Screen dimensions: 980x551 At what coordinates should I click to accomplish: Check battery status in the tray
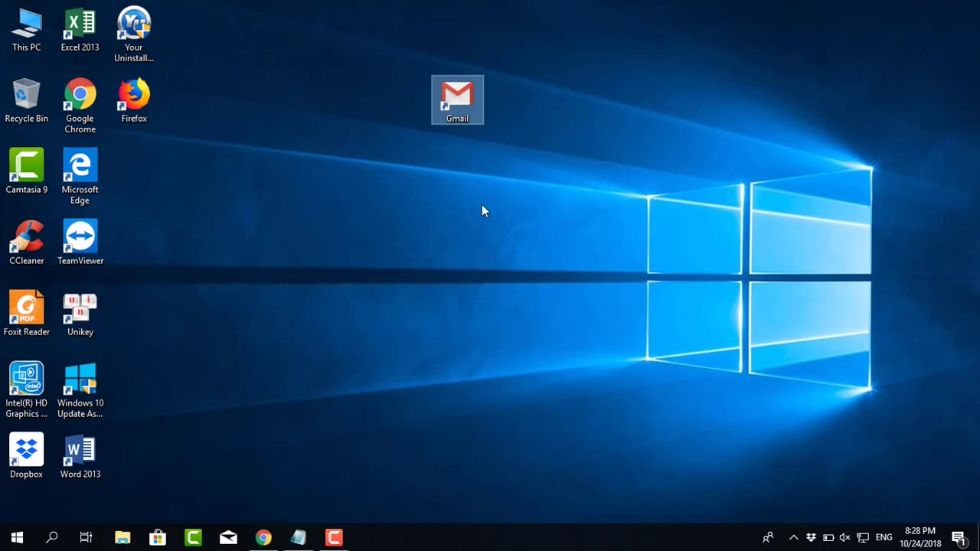pyautogui.click(x=828, y=537)
